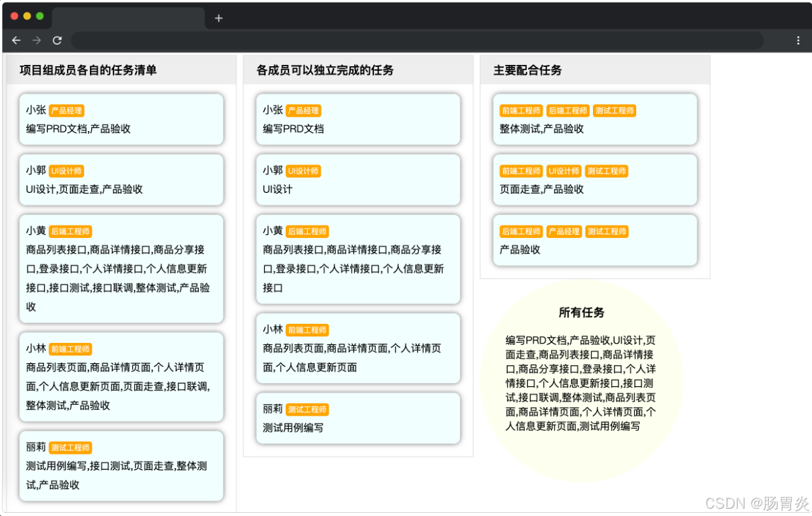Image resolution: width=812 pixels, height=516 pixels.
Task: Click name 小黄 in independent tasks column
Action: [x=273, y=231]
